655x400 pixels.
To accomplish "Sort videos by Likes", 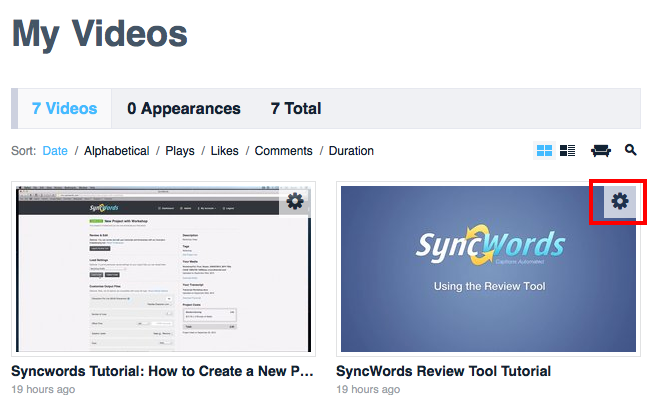I will 224,151.
